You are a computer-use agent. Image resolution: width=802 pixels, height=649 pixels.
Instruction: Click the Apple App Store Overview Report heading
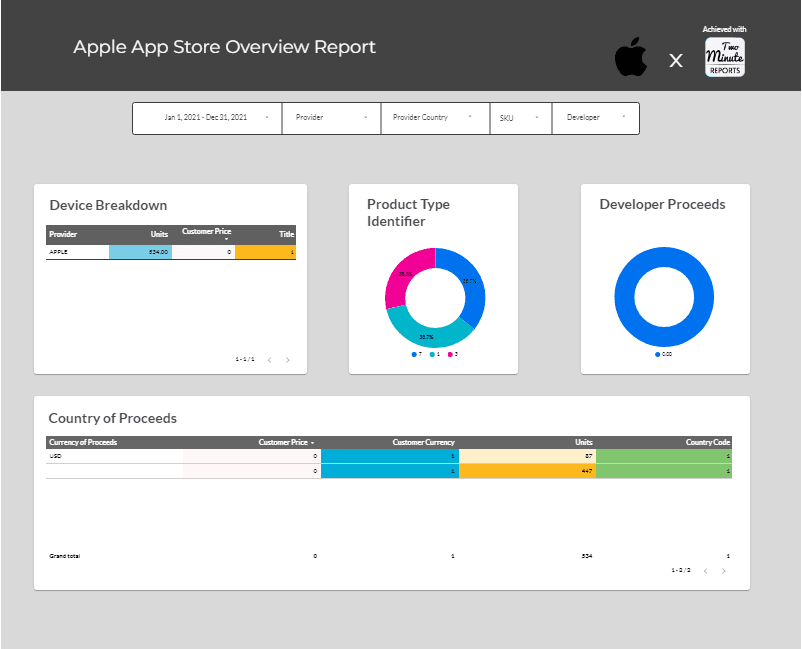(224, 47)
